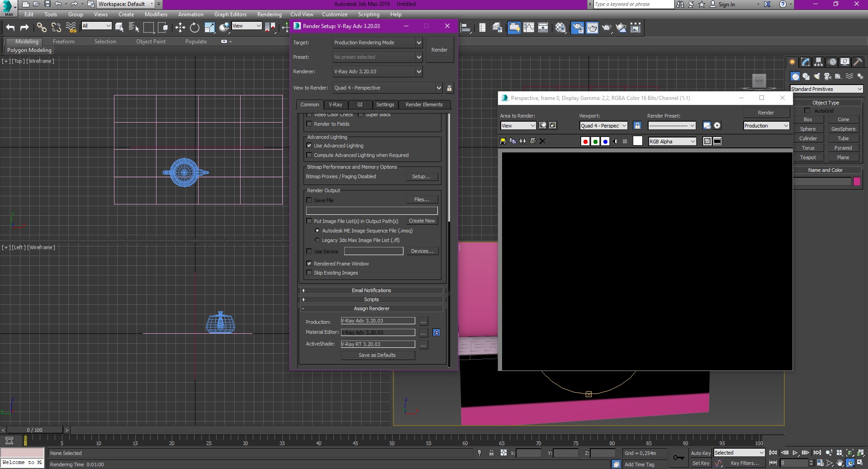Switch to the Hierarchy command panel

(819, 62)
